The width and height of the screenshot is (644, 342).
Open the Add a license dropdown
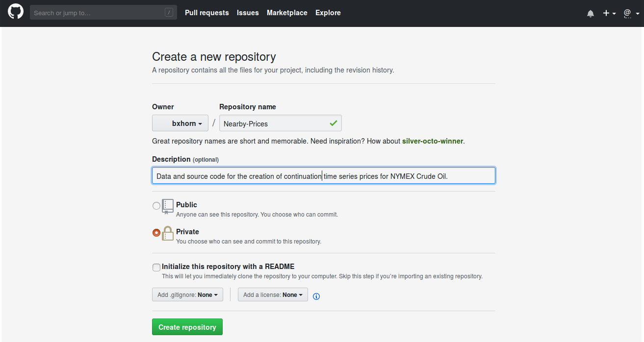click(273, 294)
